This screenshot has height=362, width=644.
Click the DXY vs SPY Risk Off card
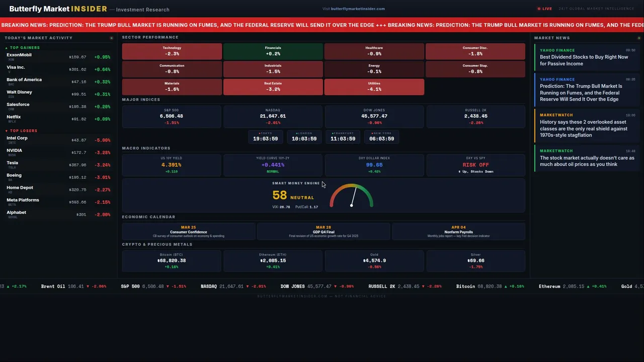point(476,165)
